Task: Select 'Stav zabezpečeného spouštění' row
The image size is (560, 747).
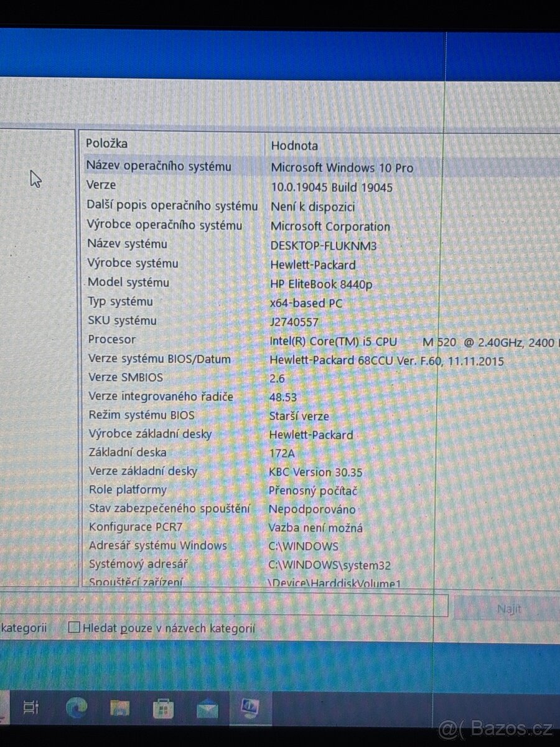Action: [x=169, y=509]
